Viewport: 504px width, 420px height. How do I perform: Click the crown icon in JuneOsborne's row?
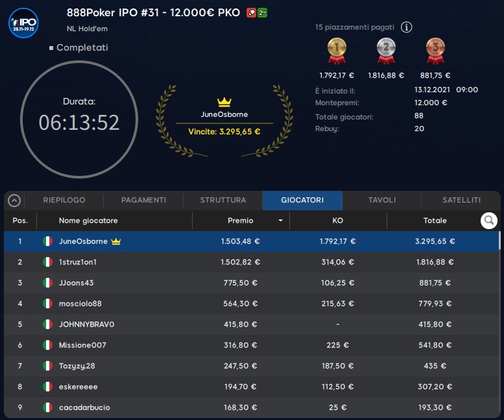115,241
